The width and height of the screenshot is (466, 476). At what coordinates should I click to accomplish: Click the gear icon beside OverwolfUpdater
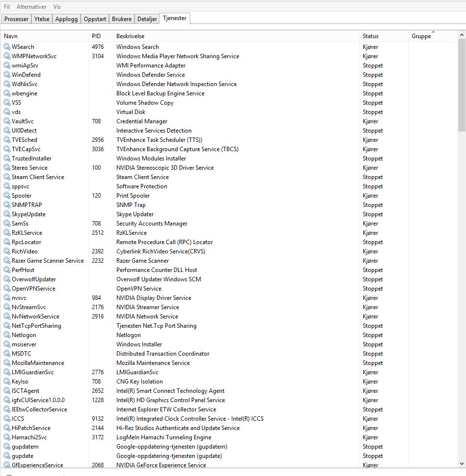pyautogui.click(x=7, y=279)
